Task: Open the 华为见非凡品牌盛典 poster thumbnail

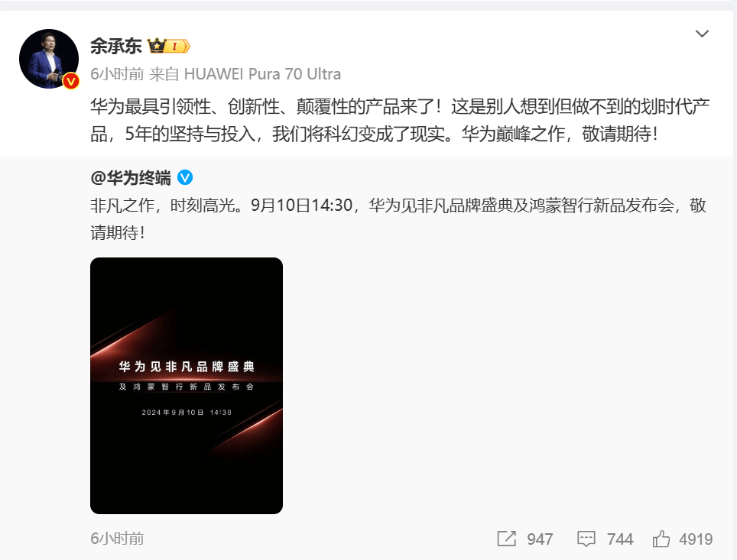Action: [187, 386]
